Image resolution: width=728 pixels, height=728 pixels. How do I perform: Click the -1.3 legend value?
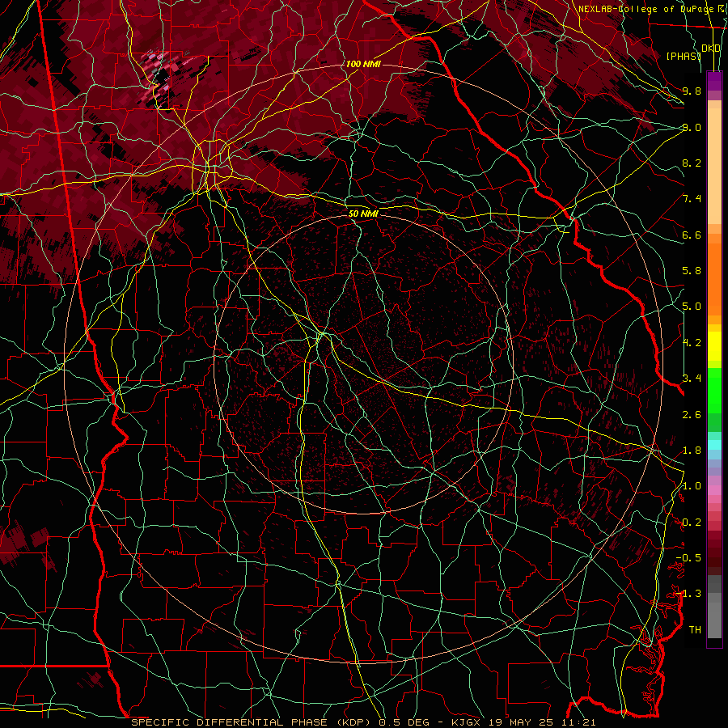[688, 594]
